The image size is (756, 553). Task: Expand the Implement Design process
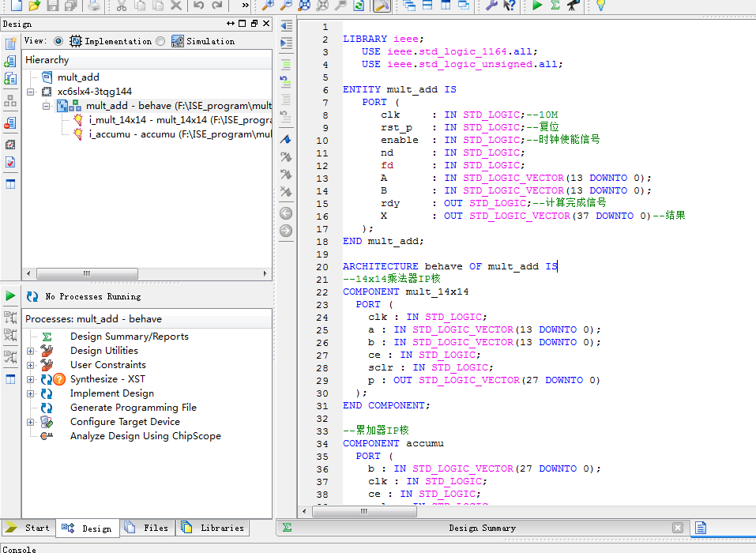31,393
